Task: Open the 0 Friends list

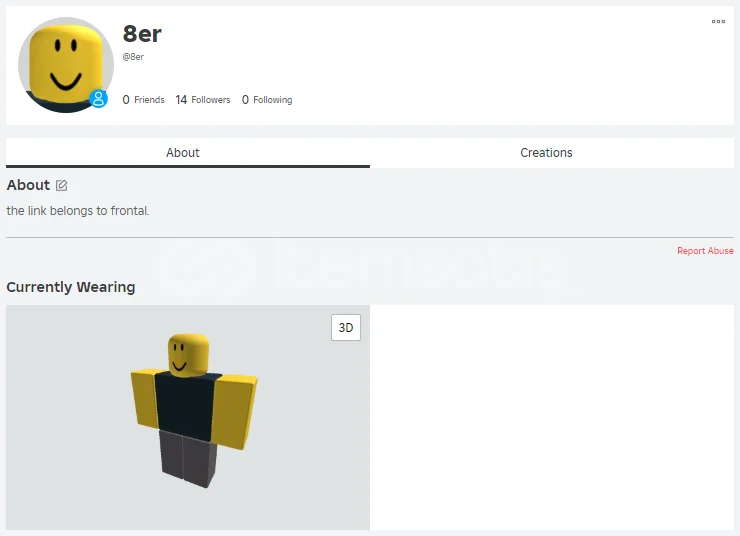Action: pyautogui.click(x=143, y=100)
